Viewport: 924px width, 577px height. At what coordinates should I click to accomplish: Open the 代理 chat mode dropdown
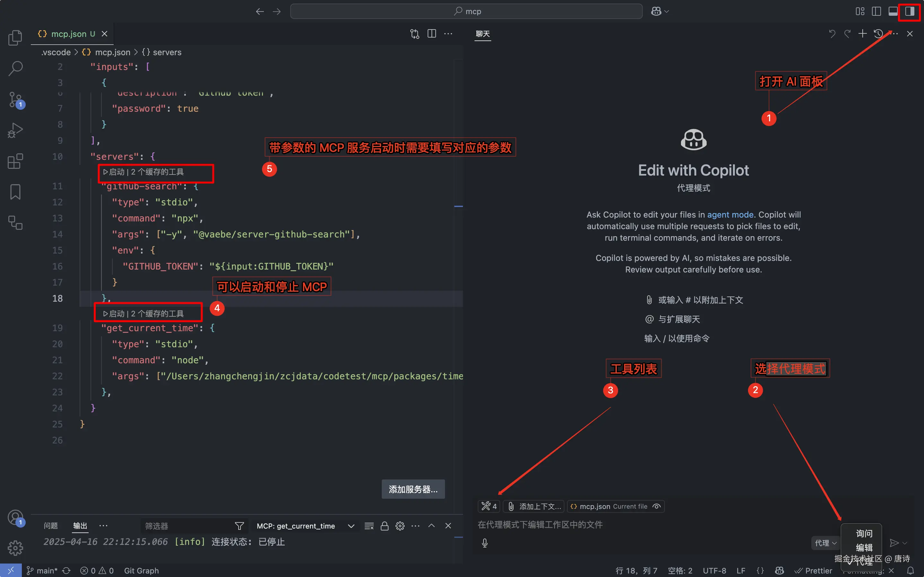(x=825, y=543)
